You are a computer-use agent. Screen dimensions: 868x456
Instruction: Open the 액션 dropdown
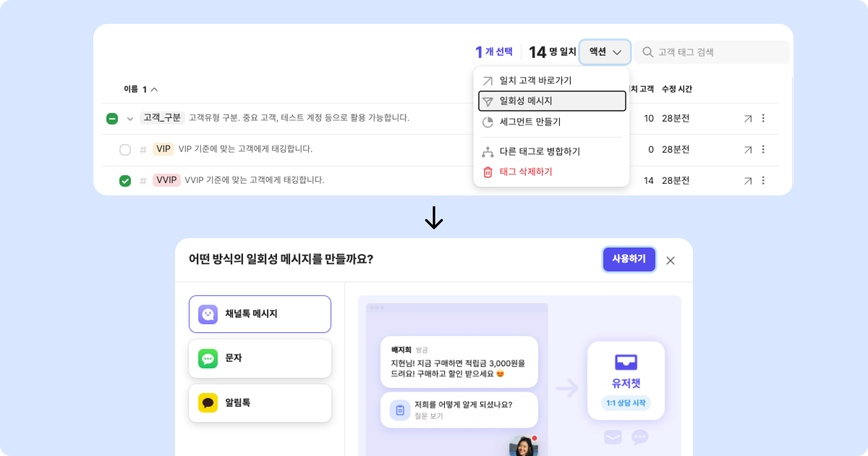605,52
